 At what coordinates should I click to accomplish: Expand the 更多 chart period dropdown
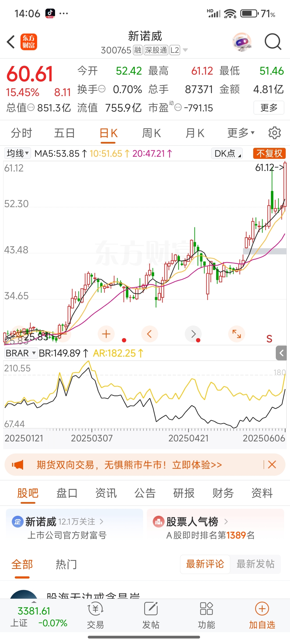pos(241,133)
